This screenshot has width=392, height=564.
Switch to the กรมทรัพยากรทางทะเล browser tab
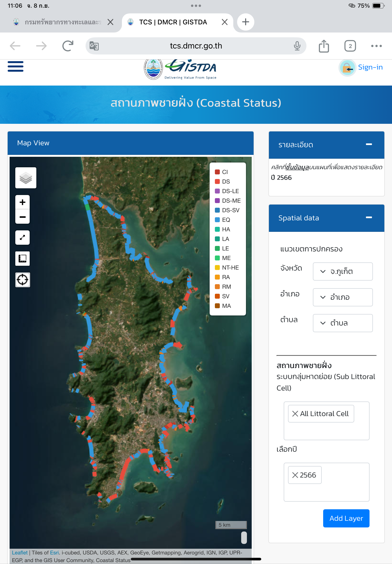(59, 22)
